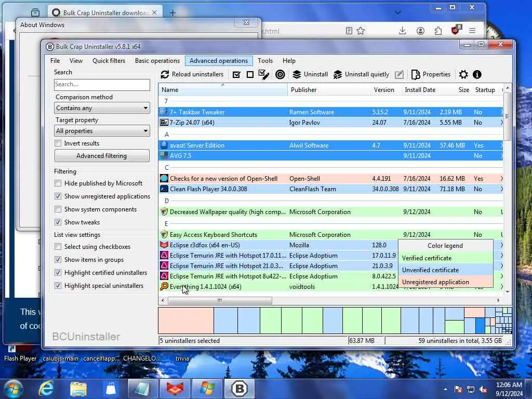Image resolution: width=532 pixels, height=399 pixels.
Task: Open the Tools menu
Action: click(x=265, y=61)
